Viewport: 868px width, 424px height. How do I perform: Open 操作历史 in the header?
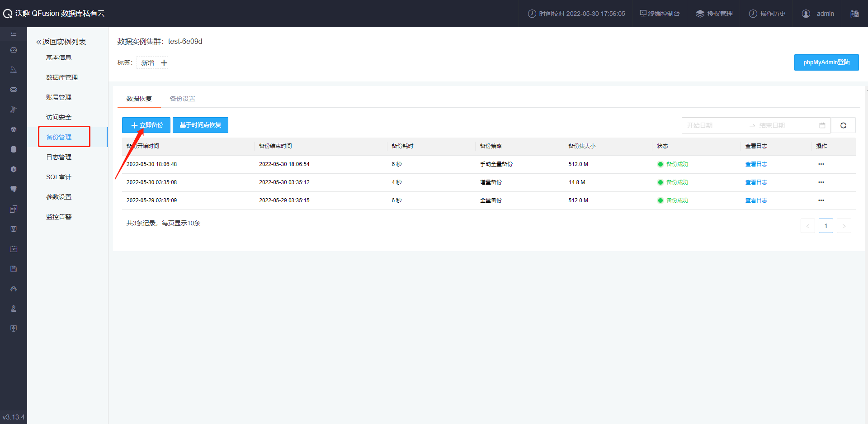pos(767,14)
